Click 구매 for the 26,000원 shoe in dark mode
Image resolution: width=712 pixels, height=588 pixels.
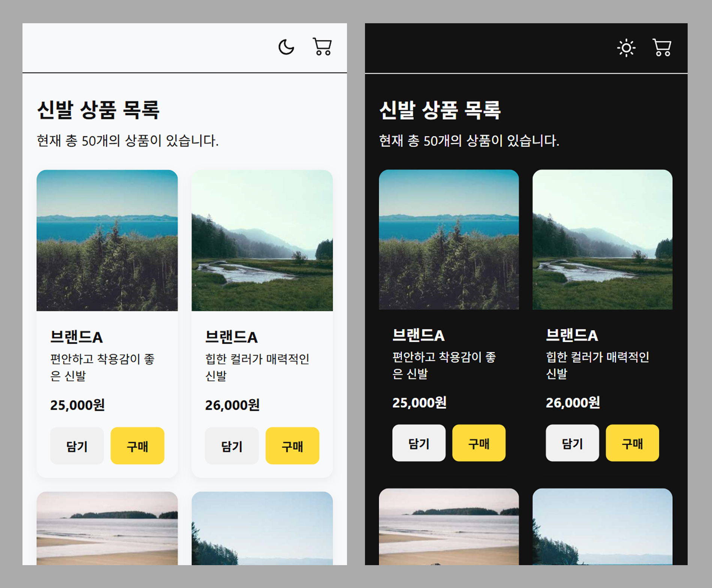pyautogui.click(x=632, y=443)
